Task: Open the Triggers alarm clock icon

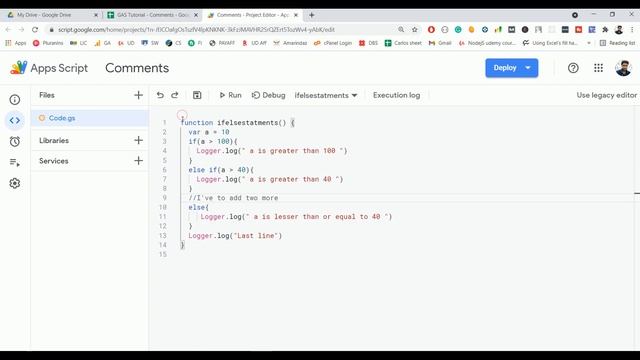Action: click(x=15, y=142)
